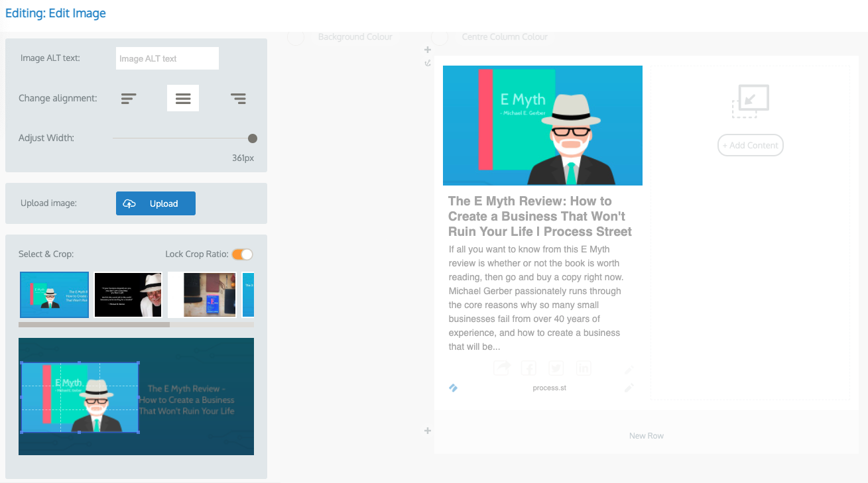Image resolution: width=868 pixels, height=483 pixels.
Task: Click pencil edit icon beside social icons
Action: pyautogui.click(x=629, y=369)
